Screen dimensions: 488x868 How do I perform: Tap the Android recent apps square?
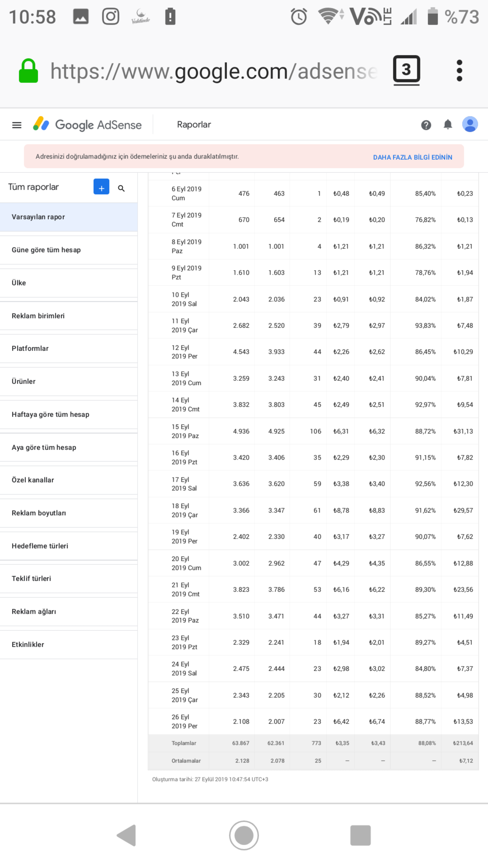tap(360, 835)
